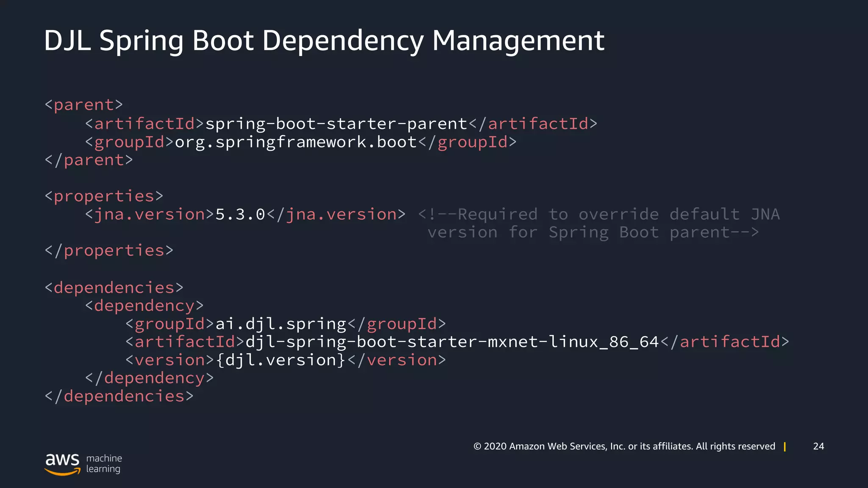
Task: Click the opening <parent> tag
Action: [x=84, y=105]
